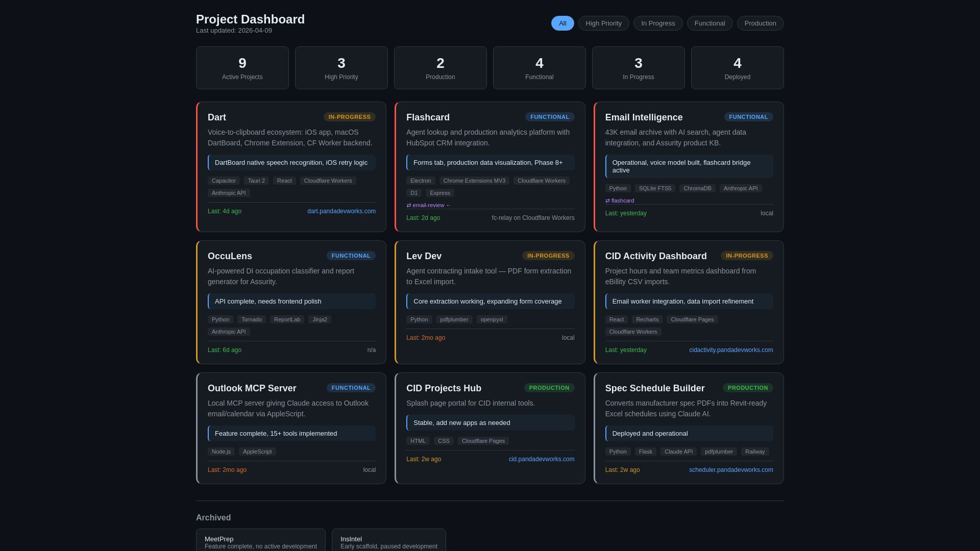Click CID Activity Dashboard's IN-PROGRESS badge
This screenshot has width=980, height=551.
747,256
